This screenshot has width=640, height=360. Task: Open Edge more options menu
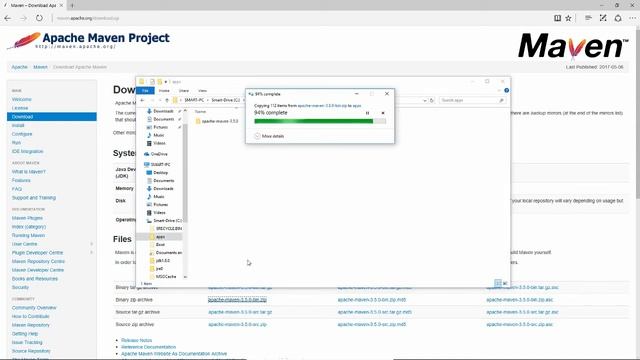click(632, 18)
